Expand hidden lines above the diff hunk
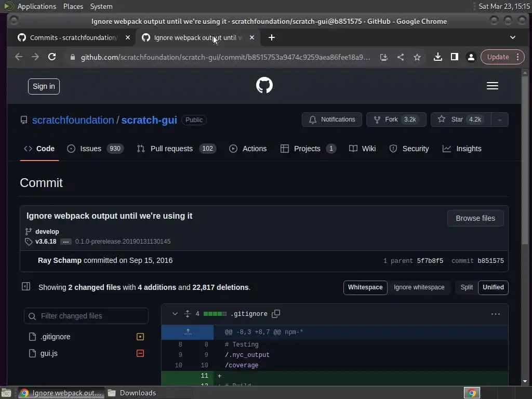This screenshot has width=532, height=399. pos(188,332)
